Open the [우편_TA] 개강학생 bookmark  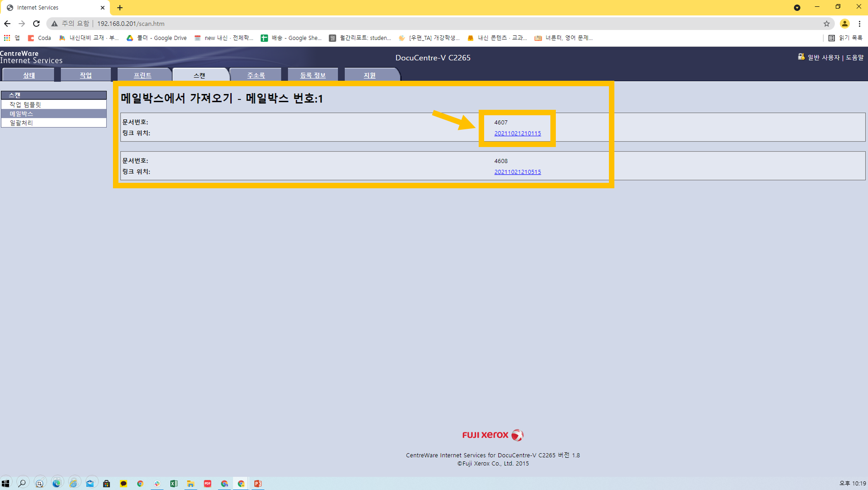[x=429, y=38]
